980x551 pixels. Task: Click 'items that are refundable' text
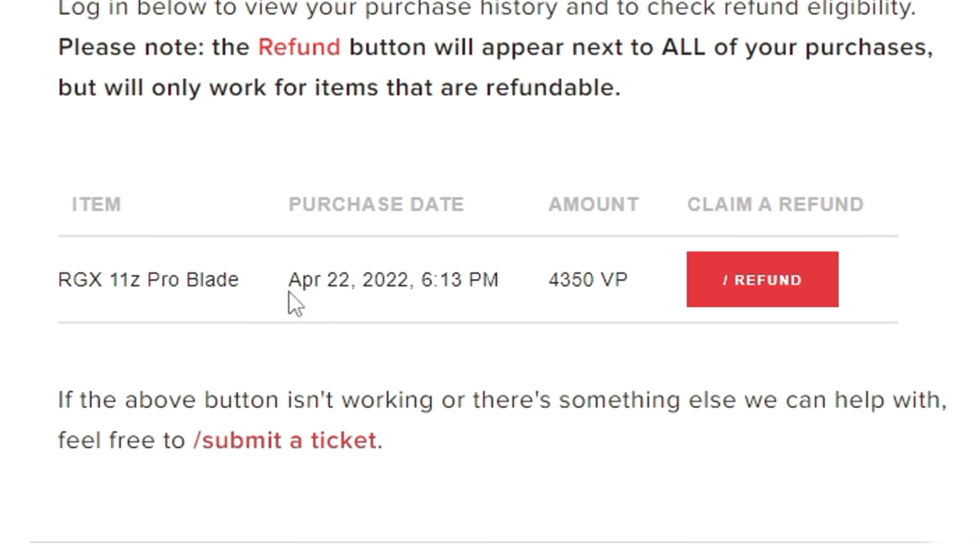(467, 87)
